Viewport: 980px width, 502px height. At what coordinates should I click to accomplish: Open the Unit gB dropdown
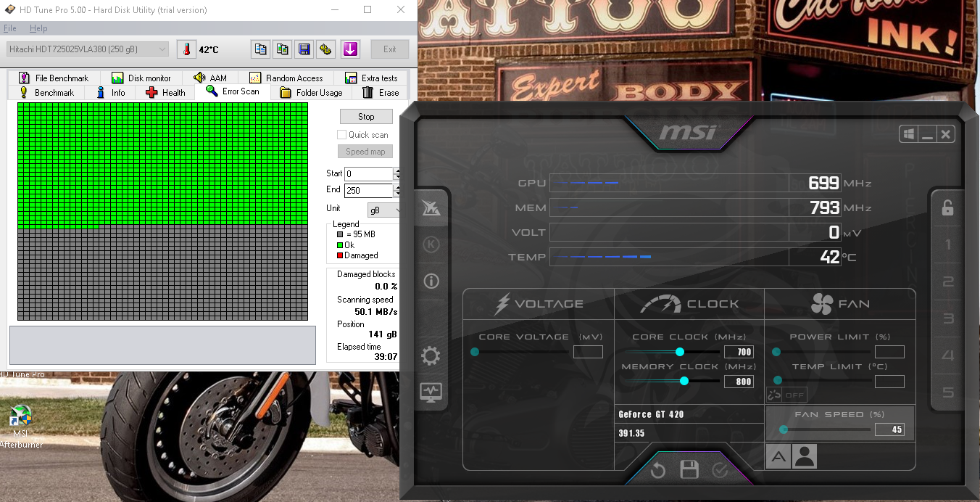pos(383,210)
